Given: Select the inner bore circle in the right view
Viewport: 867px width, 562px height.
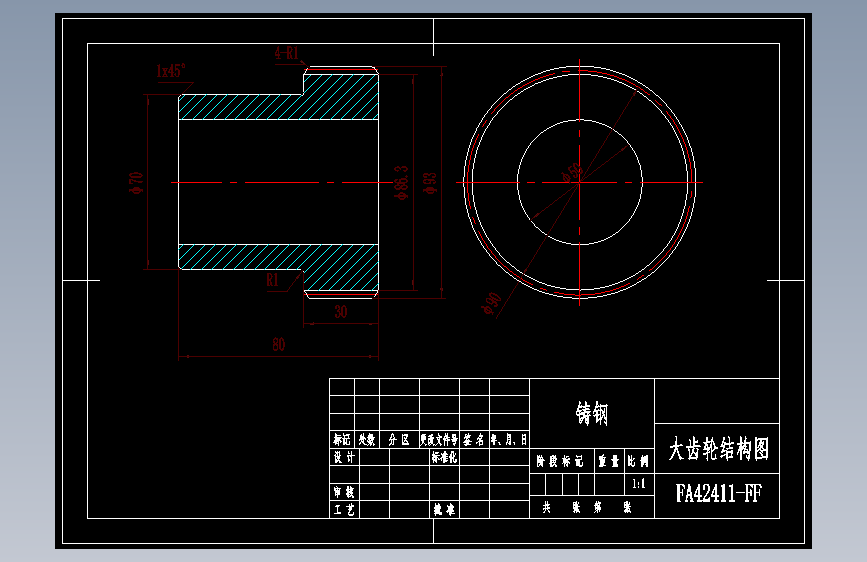Looking at the screenshot, I should click(x=579, y=182).
